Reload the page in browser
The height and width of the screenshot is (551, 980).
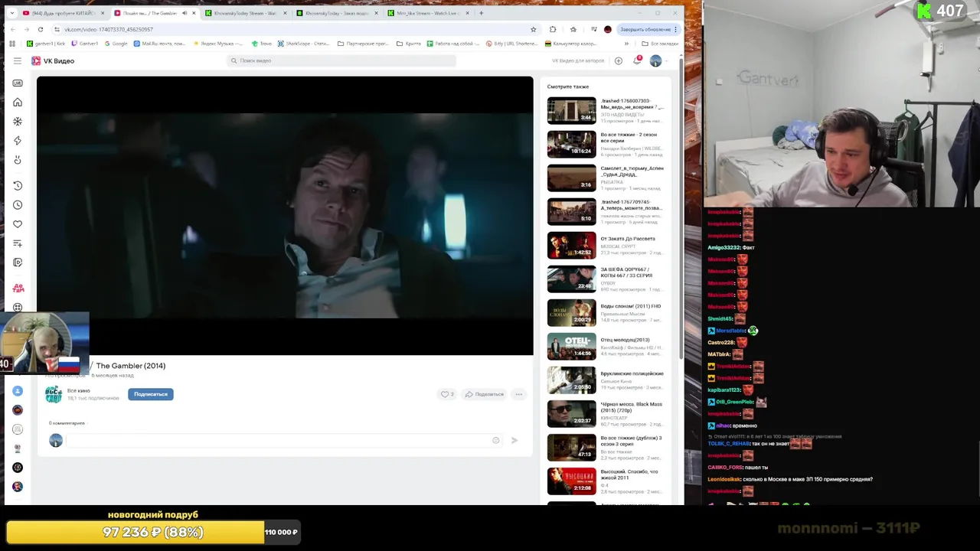tap(40, 29)
